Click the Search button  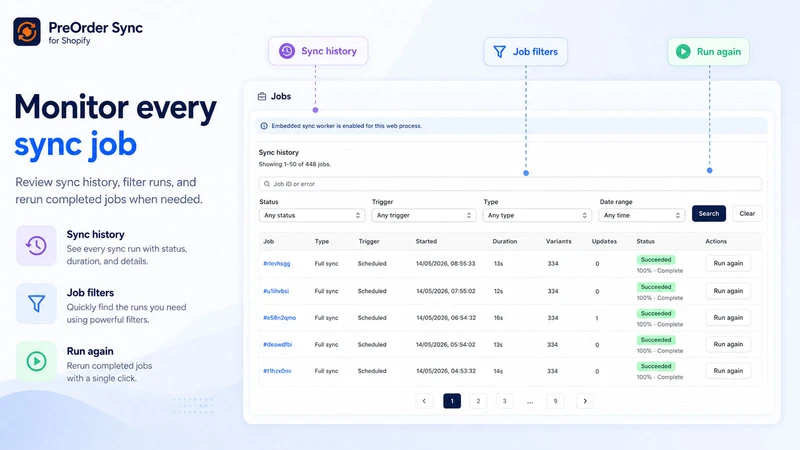pos(709,213)
